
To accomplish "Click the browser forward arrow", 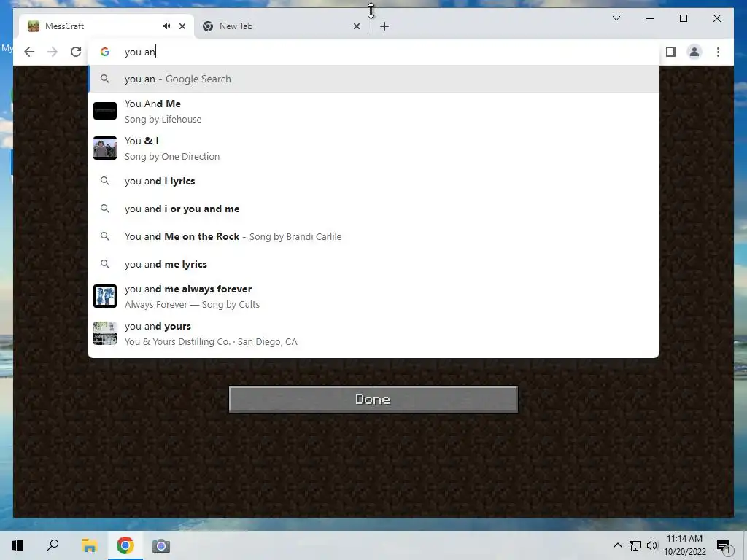I will click(x=53, y=52).
